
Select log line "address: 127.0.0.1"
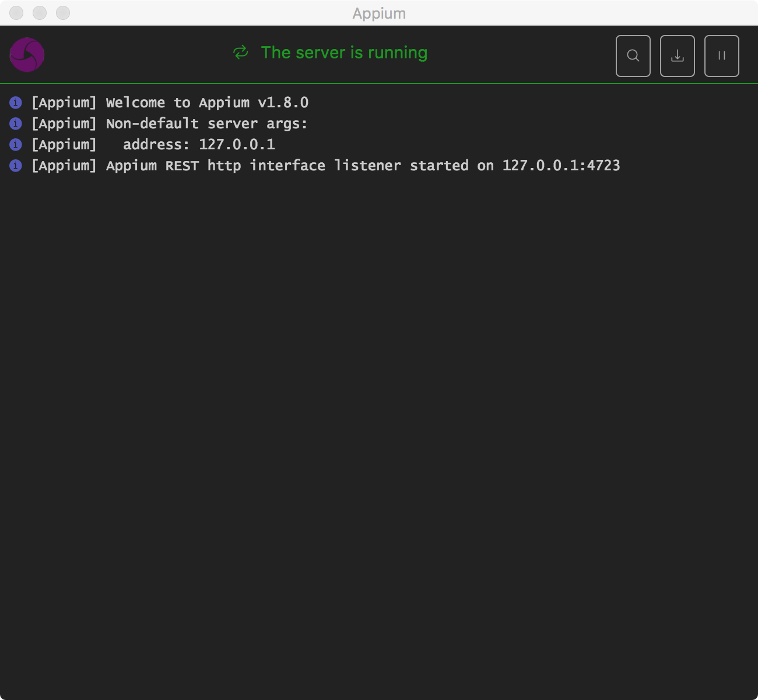pyautogui.click(x=199, y=145)
